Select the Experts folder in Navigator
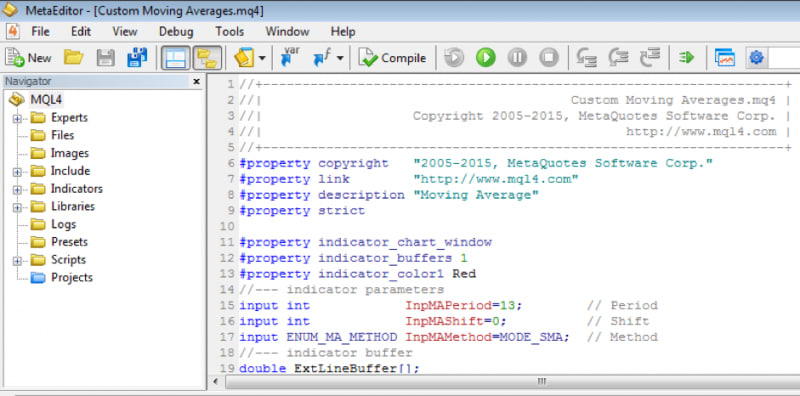 [69, 117]
